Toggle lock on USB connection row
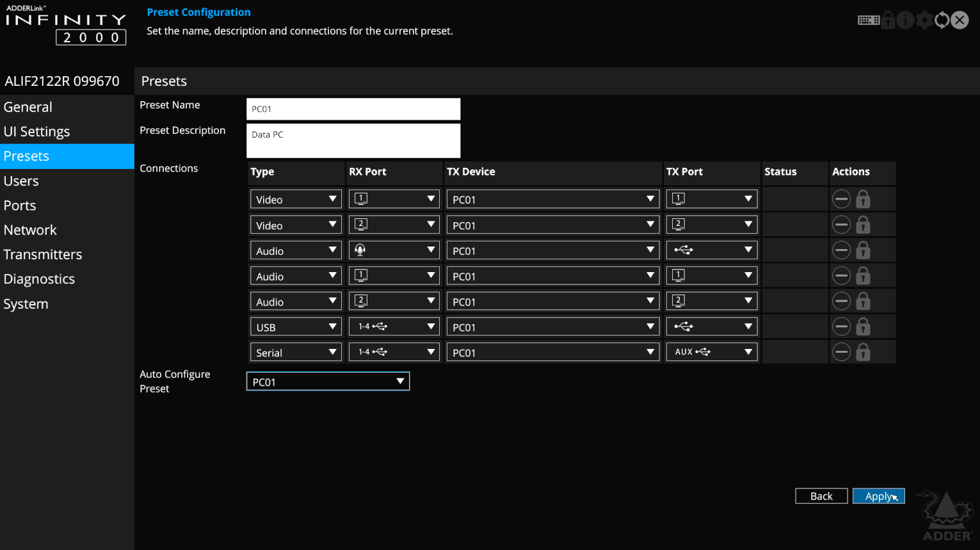The image size is (980, 550). (x=863, y=327)
